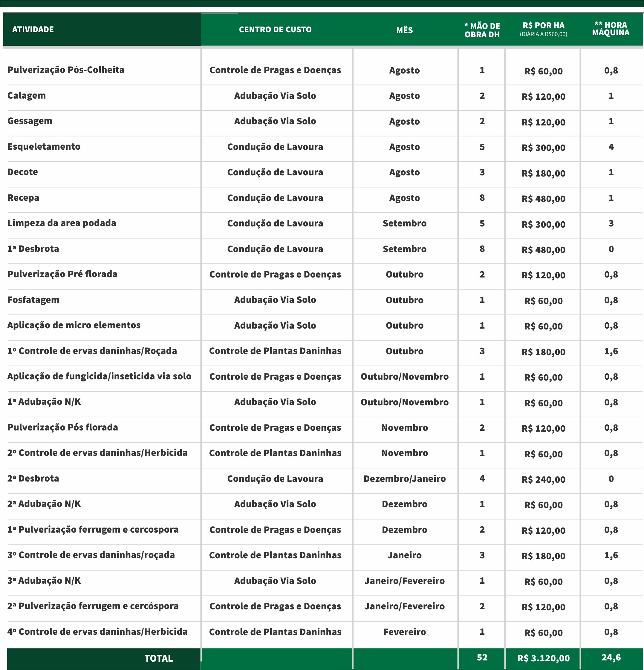Click the ATIVIDADE column header
Screen dimensions: 644x670
(x=33, y=29)
